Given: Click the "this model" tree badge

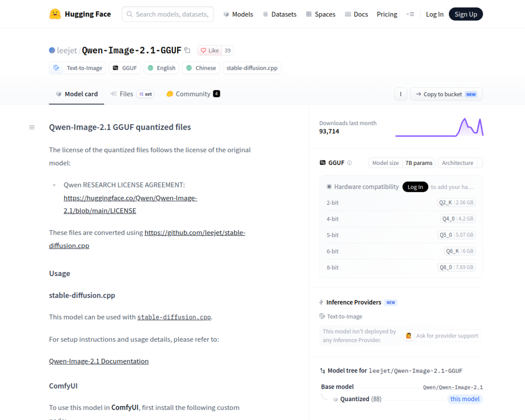Looking at the screenshot, I should click(x=465, y=399).
